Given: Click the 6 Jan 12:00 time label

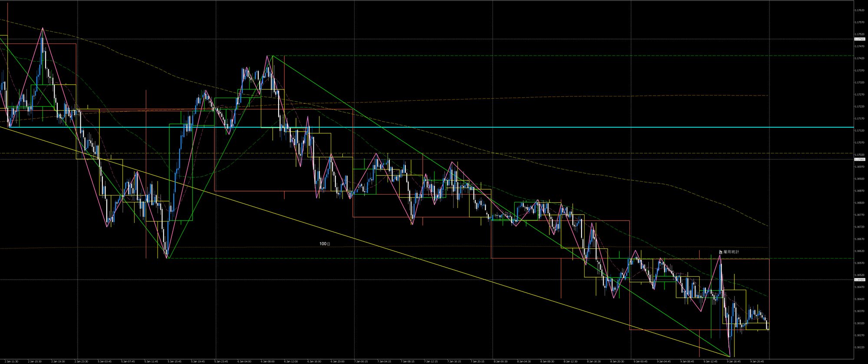Looking at the screenshot, I should point(291,361).
